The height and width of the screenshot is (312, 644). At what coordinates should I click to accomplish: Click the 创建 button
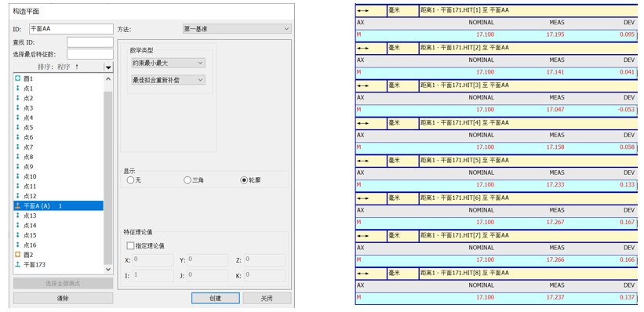(216, 298)
